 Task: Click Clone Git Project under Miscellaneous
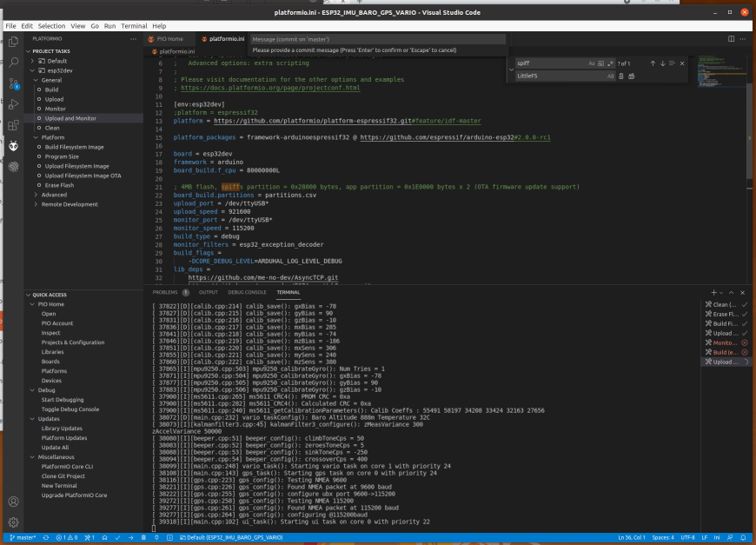[x=63, y=476]
